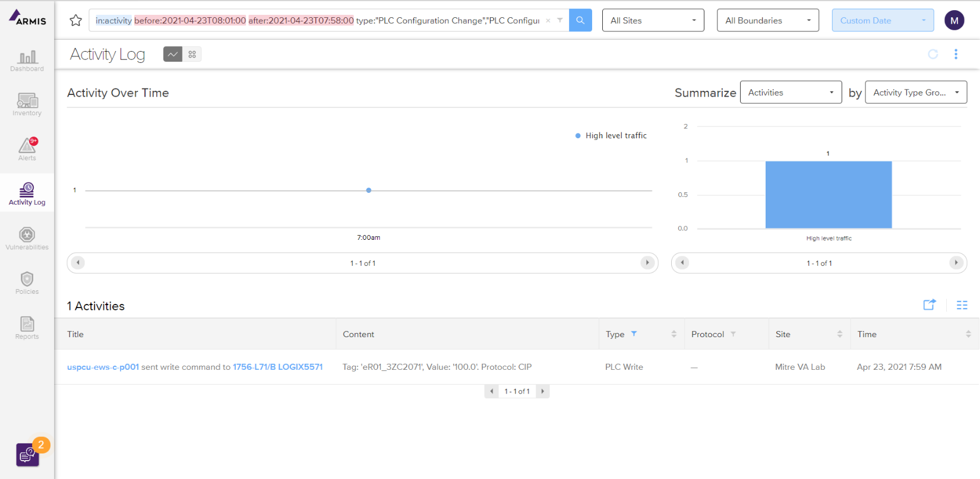
Task: Open the three-dot more options menu
Action: [956, 54]
